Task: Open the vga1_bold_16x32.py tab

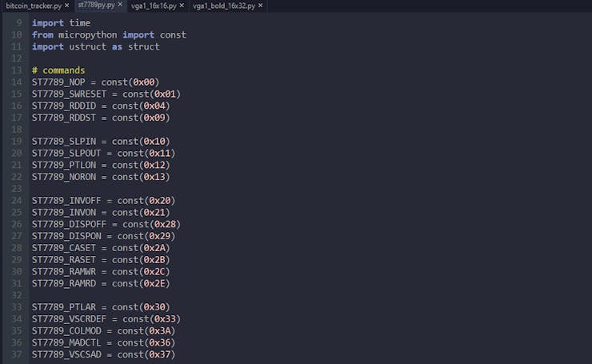Action: click(224, 6)
